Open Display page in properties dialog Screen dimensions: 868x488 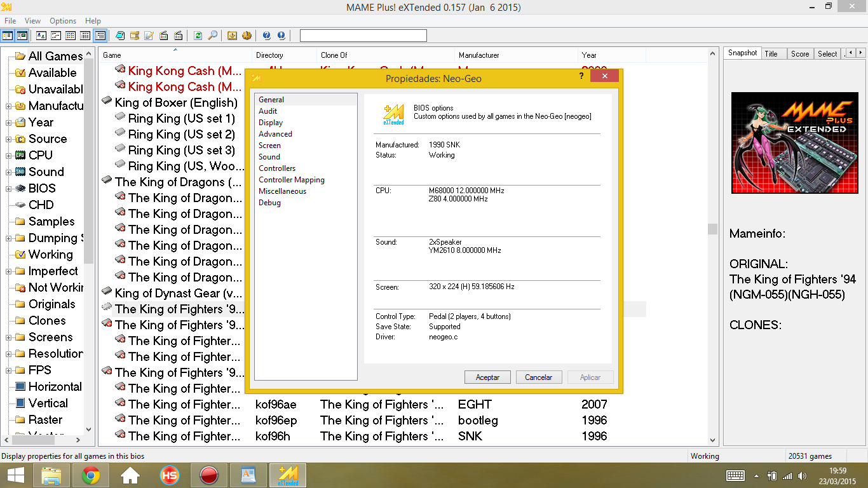pyautogui.click(x=271, y=123)
